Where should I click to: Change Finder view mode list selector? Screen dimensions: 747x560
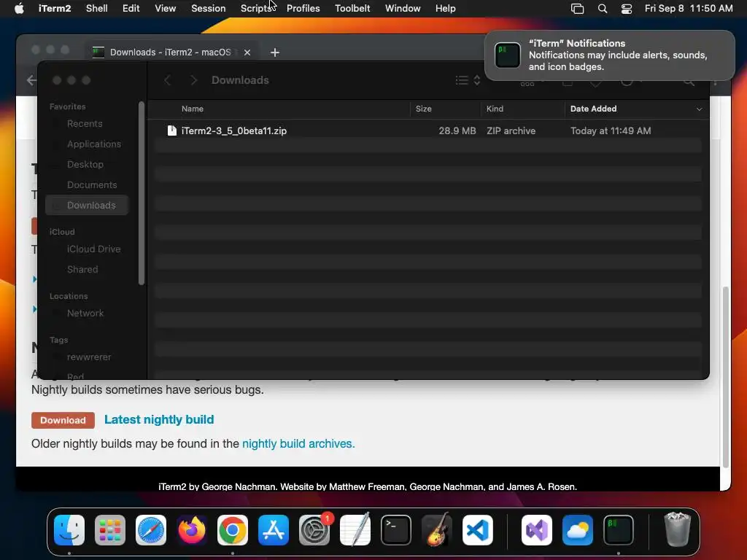[468, 80]
